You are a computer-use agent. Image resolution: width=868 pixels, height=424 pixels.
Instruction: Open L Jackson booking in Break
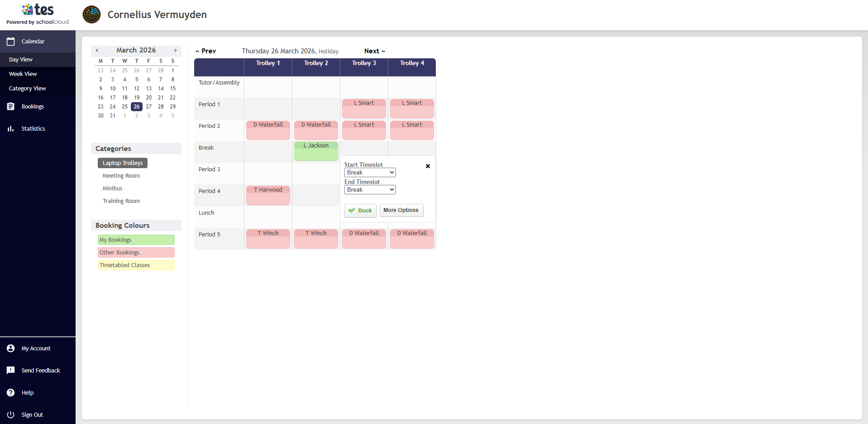(316, 151)
